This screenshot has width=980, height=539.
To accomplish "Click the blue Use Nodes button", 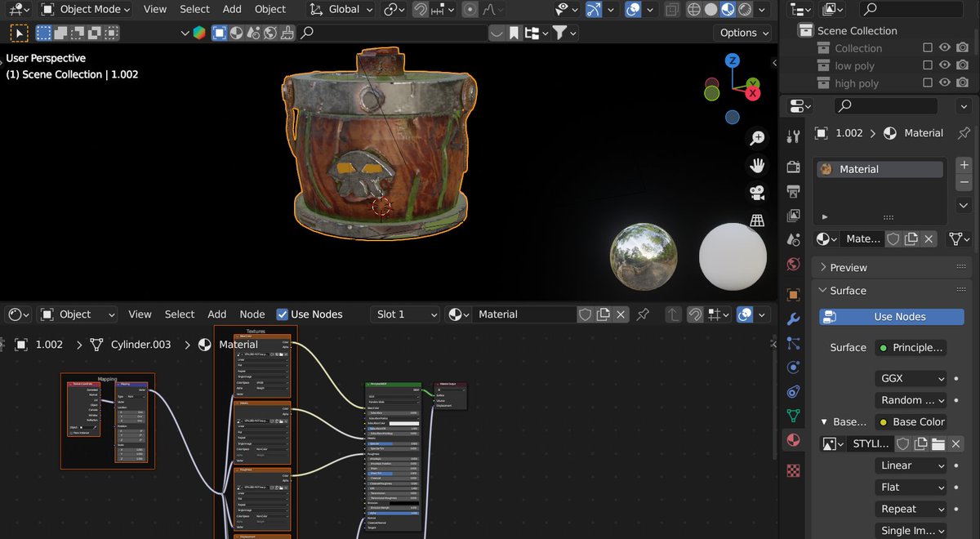I will [x=892, y=317].
